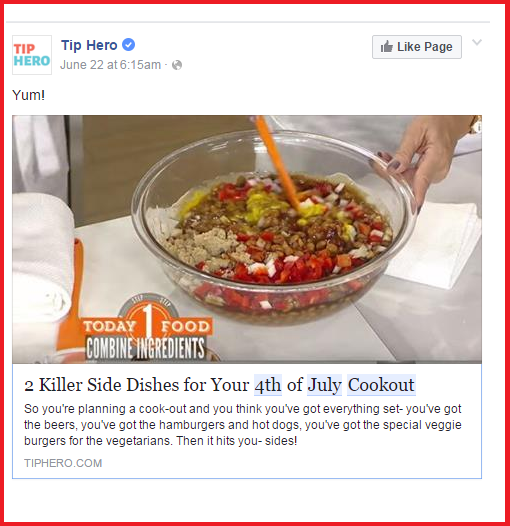The height and width of the screenshot is (526, 510).
Task: Open the June 22 at 6:15am timestamp
Action: [x=110, y=65]
